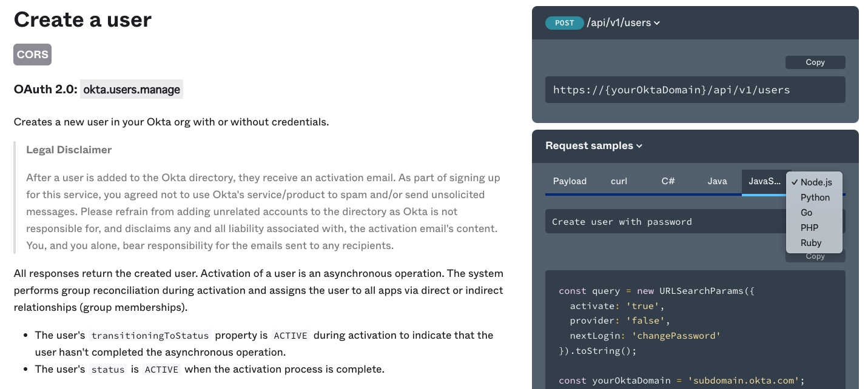This screenshot has width=868, height=389.
Task: Select PHP from the language list
Action: pyautogui.click(x=809, y=228)
